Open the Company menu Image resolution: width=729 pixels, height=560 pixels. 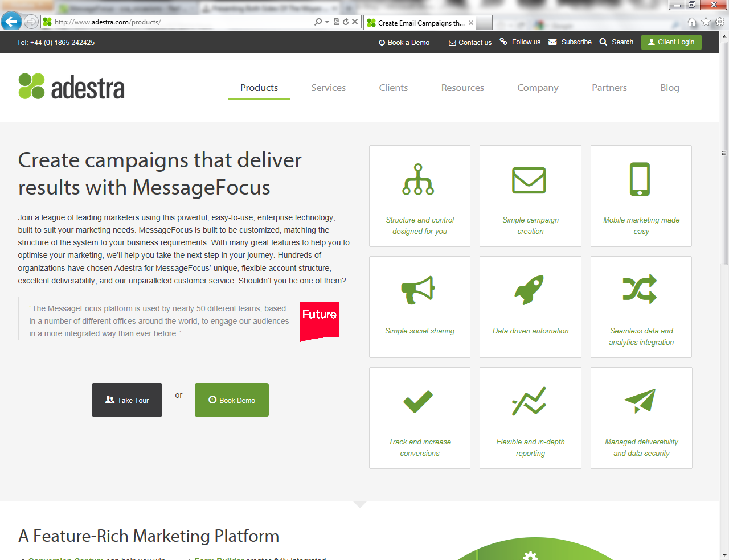(538, 88)
